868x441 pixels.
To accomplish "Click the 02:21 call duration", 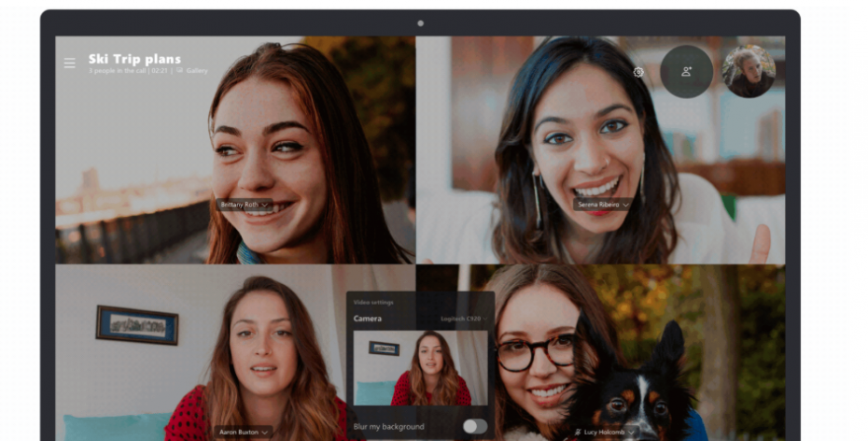I will (159, 71).
